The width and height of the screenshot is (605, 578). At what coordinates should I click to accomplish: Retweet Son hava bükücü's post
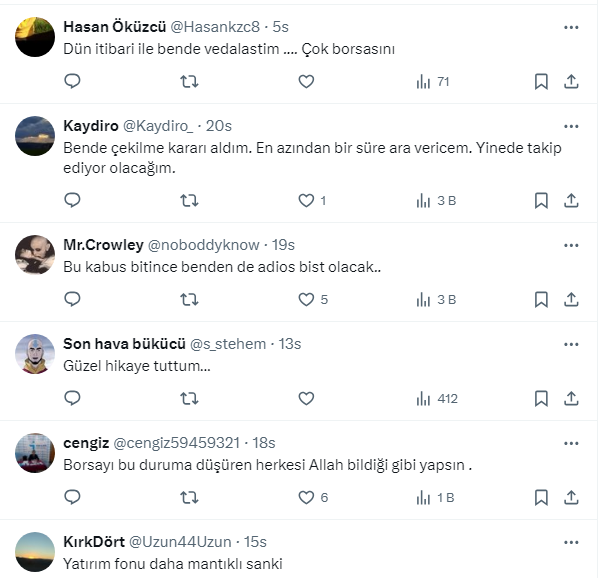click(188, 398)
